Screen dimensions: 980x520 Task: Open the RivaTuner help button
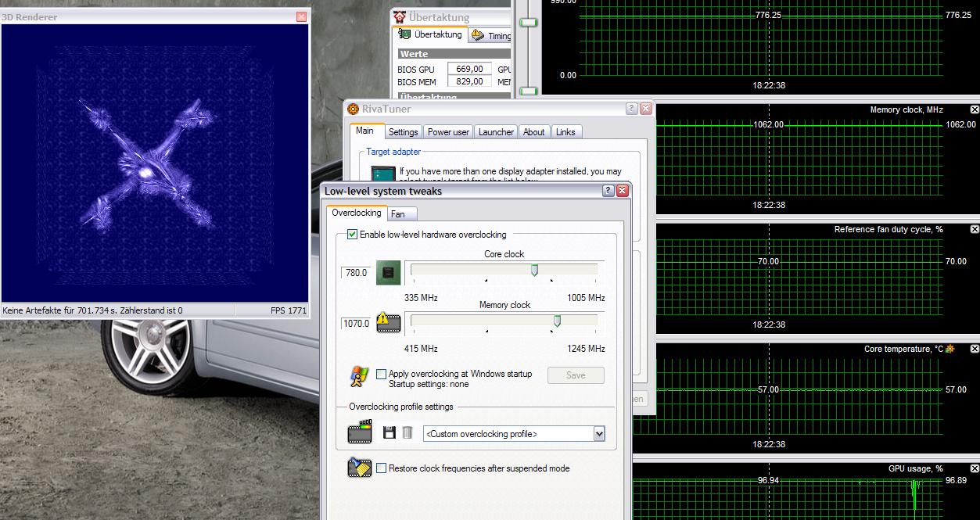pyautogui.click(x=632, y=109)
